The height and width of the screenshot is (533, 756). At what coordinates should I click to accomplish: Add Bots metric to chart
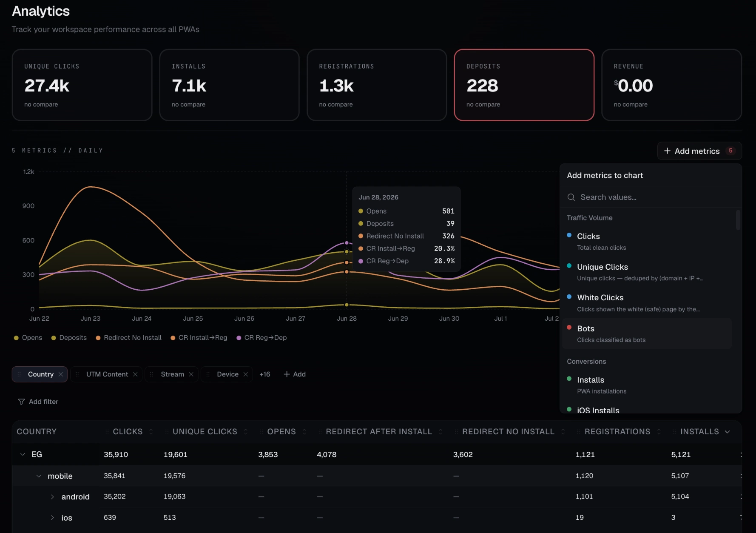pyautogui.click(x=647, y=334)
